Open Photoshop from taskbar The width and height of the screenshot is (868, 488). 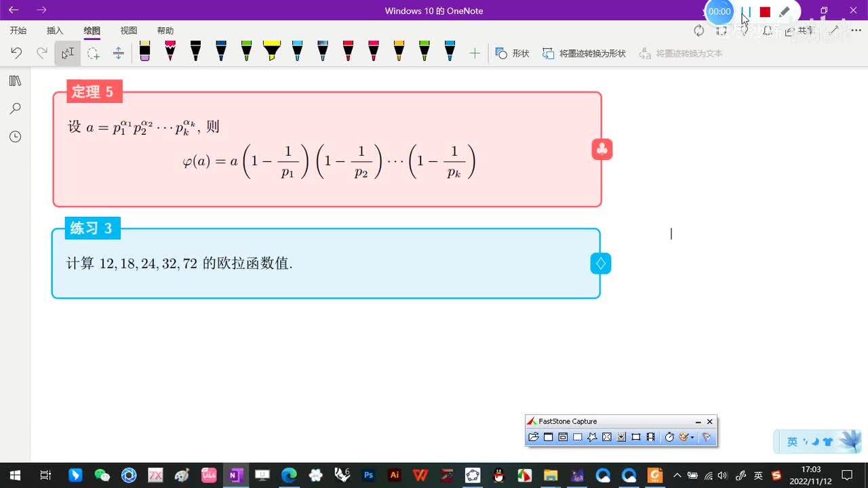click(x=369, y=475)
